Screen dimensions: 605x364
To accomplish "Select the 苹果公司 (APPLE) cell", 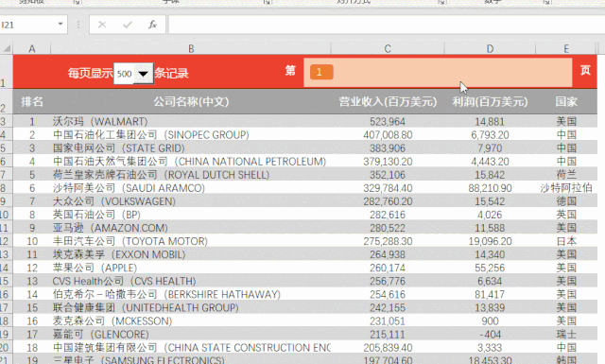I will (x=191, y=268).
